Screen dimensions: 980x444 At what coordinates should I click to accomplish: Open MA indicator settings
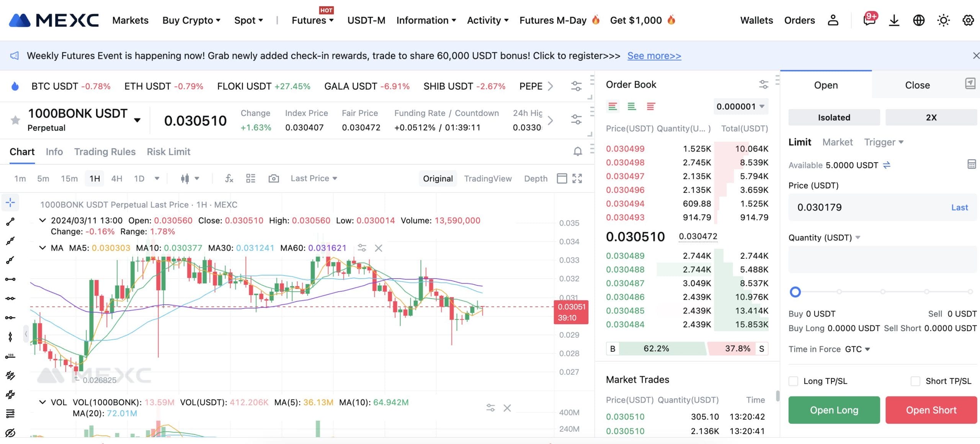[x=362, y=248]
